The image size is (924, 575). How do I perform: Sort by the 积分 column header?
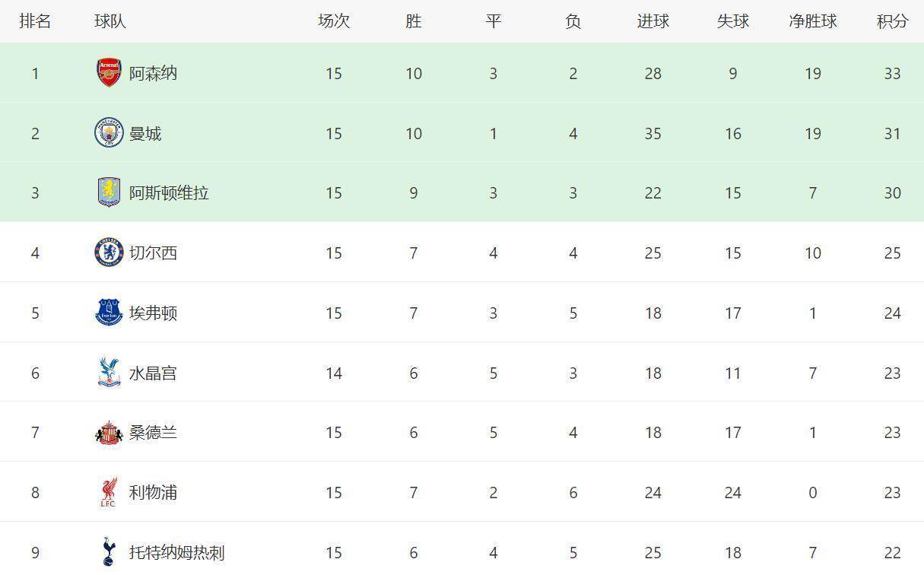coord(892,21)
